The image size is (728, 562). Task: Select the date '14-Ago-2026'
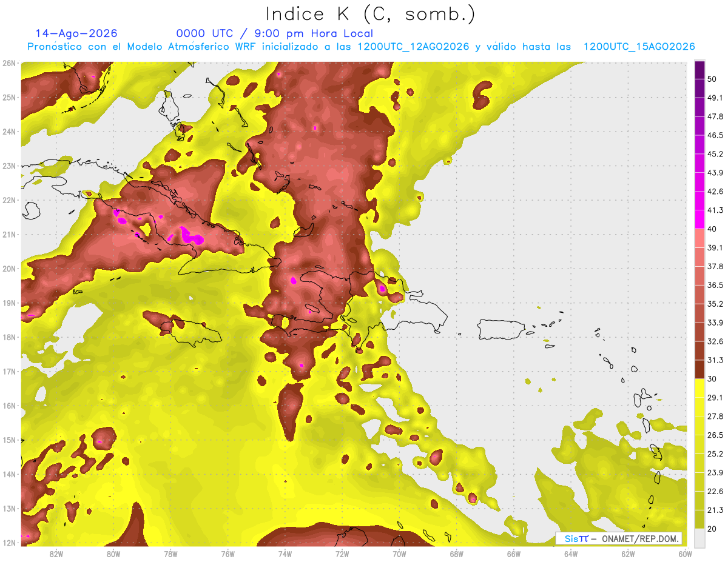point(76,33)
